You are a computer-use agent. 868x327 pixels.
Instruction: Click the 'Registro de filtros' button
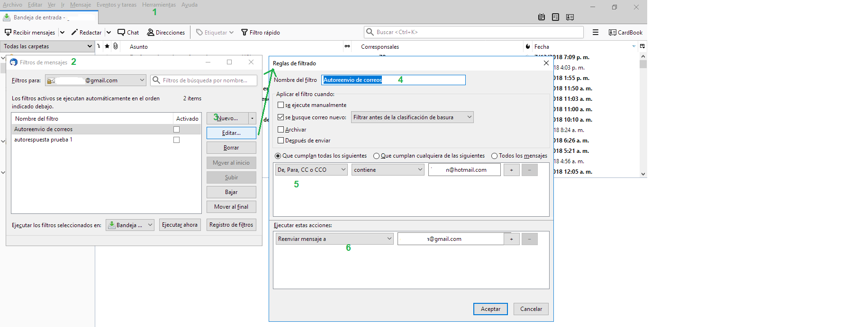click(231, 225)
